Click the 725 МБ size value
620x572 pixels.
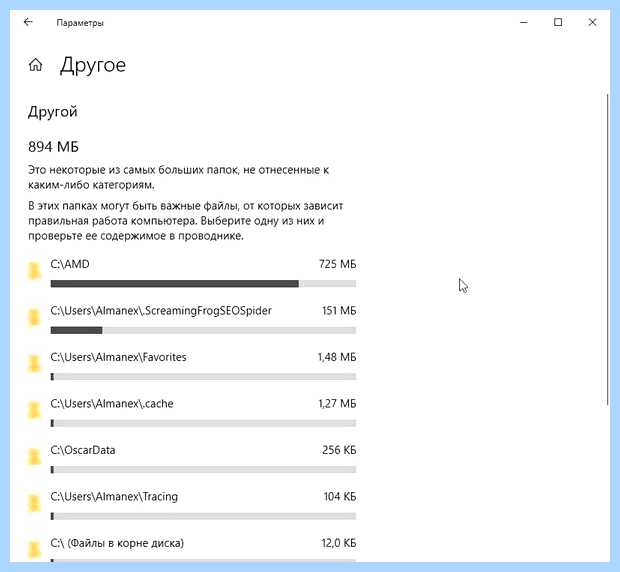337,264
